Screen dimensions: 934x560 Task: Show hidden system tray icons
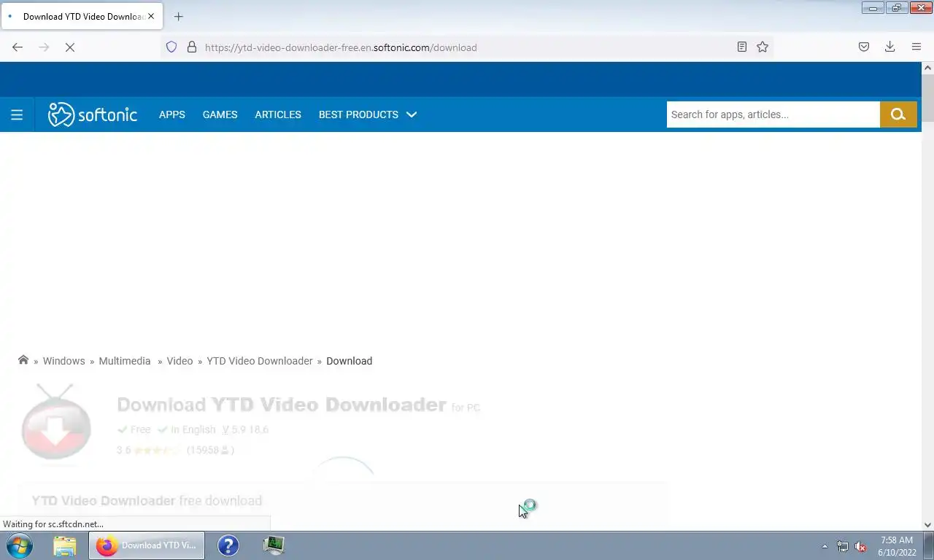825,546
